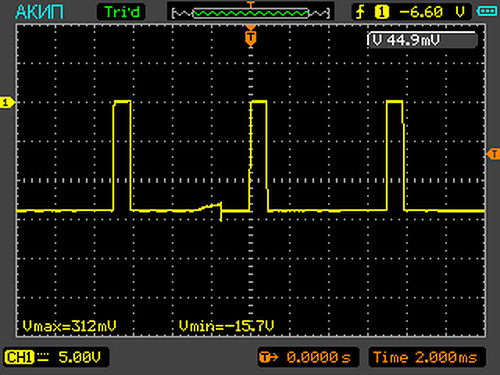This screenshot has width=500, height=375.
Task: Select the Vmax=312mV measurement
Action: click(x=69, y=326)
